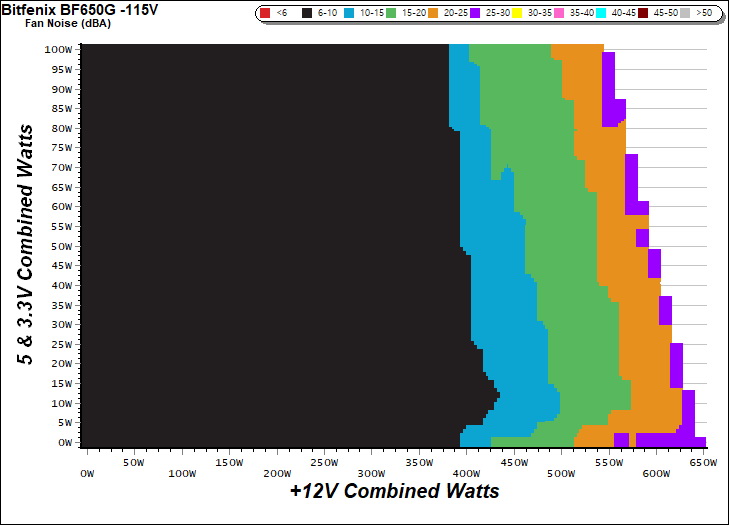Click the Fan Noise (dBA) subtitle

(x=61, y=23)
